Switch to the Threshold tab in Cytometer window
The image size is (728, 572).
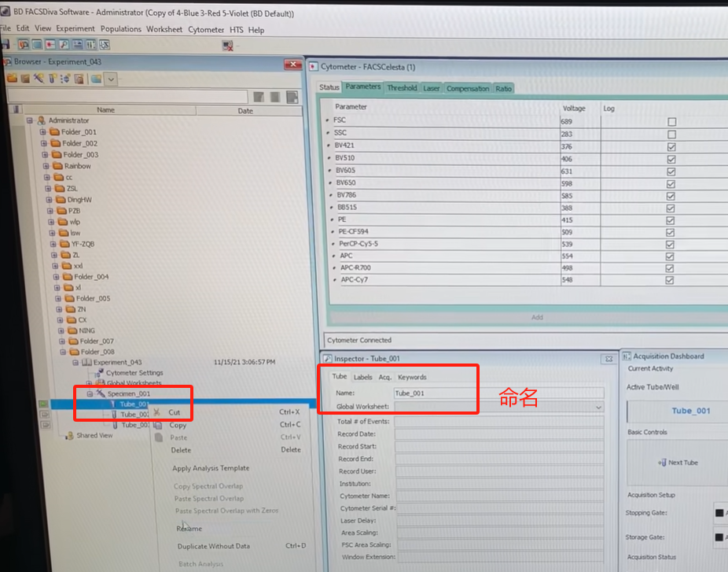pyautogui.click(x=402, y=88)
